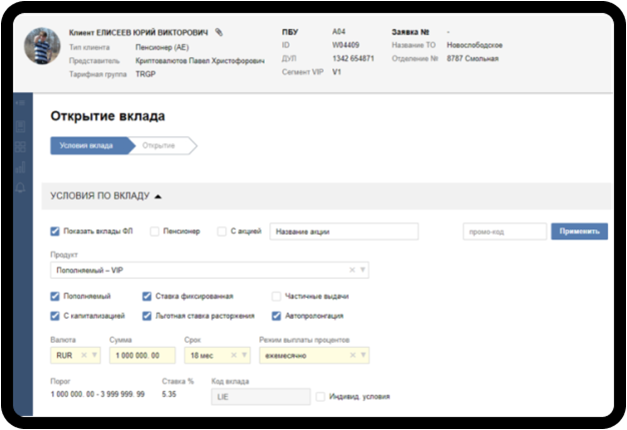627x430 pixels.
Task: Click the paperclip icon next to client name
Action: click(219, 32)
